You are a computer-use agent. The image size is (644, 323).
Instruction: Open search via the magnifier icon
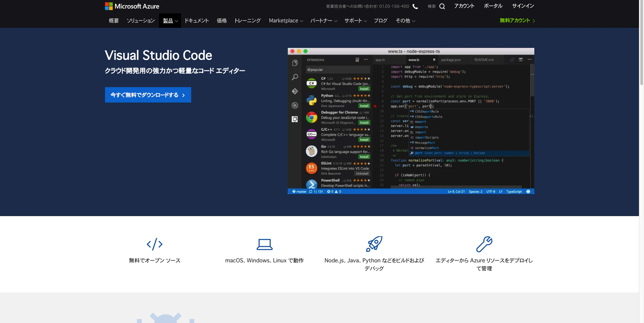[x=442, y=6]
